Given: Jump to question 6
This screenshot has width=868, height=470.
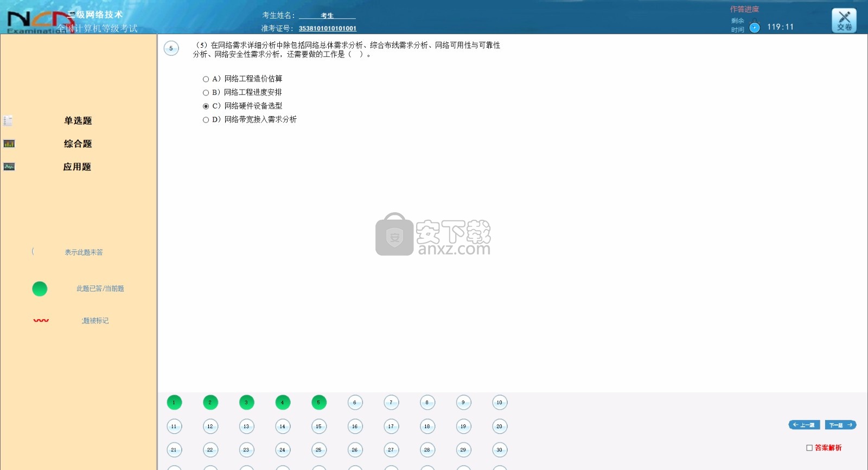Looking at the screenshot, I should tap(355, 402).
